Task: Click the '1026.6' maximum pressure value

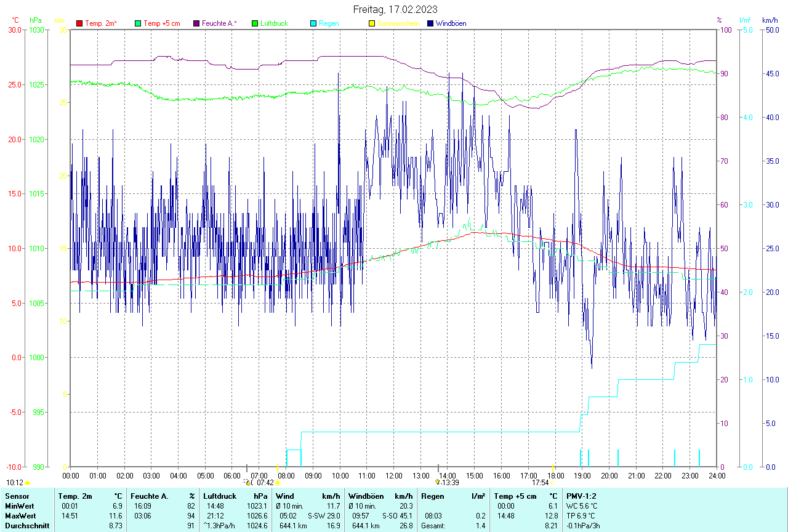Action: click(x=257, y=515)
